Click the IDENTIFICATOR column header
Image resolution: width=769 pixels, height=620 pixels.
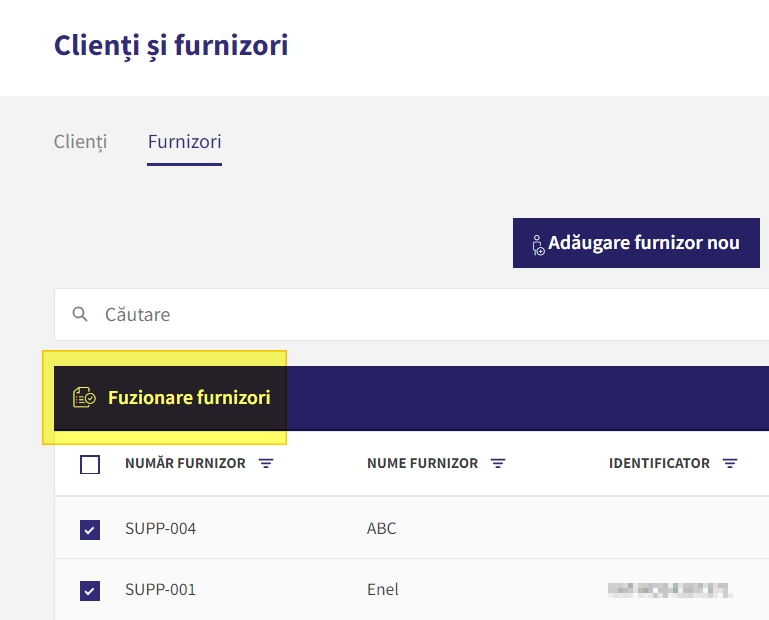659,463
